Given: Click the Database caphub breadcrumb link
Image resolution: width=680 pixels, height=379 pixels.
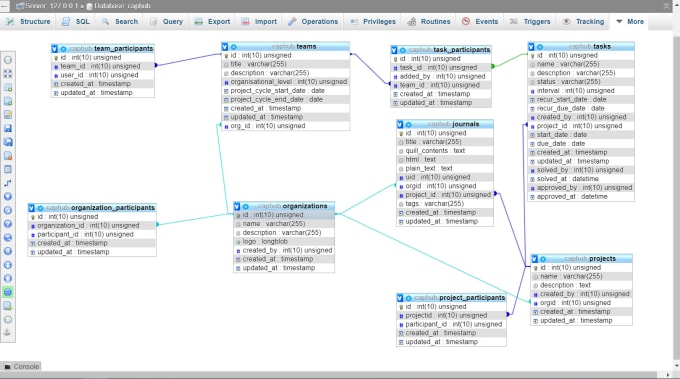Looking at the screenshot, I should (118, 6).
